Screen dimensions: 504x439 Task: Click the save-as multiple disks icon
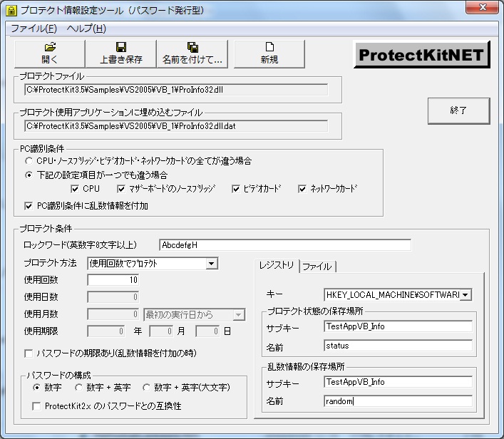pyautogui.click(x=192, y=47)
